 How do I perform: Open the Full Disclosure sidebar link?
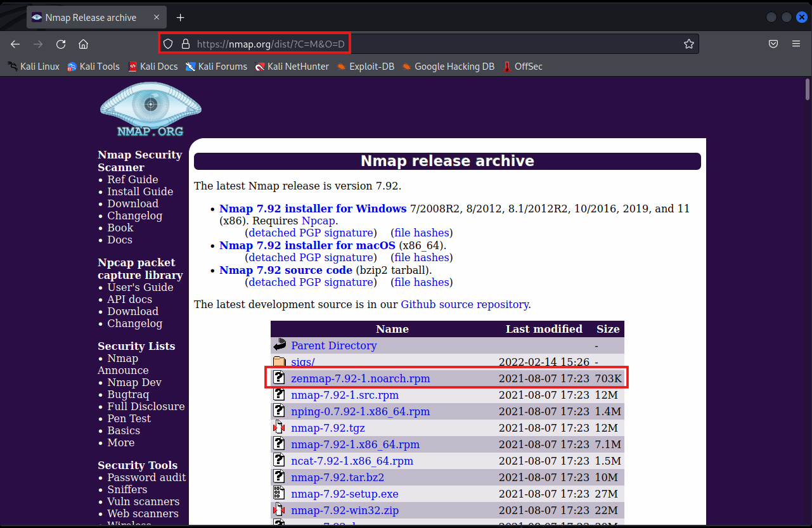[x=146, y=406]
